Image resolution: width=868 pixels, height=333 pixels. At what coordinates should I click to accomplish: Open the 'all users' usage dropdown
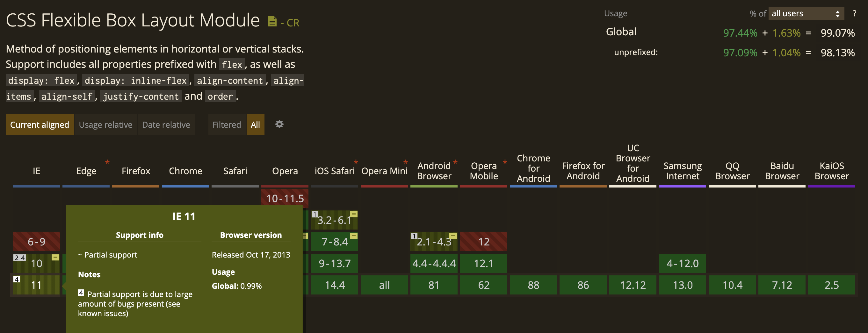point(806,14)
